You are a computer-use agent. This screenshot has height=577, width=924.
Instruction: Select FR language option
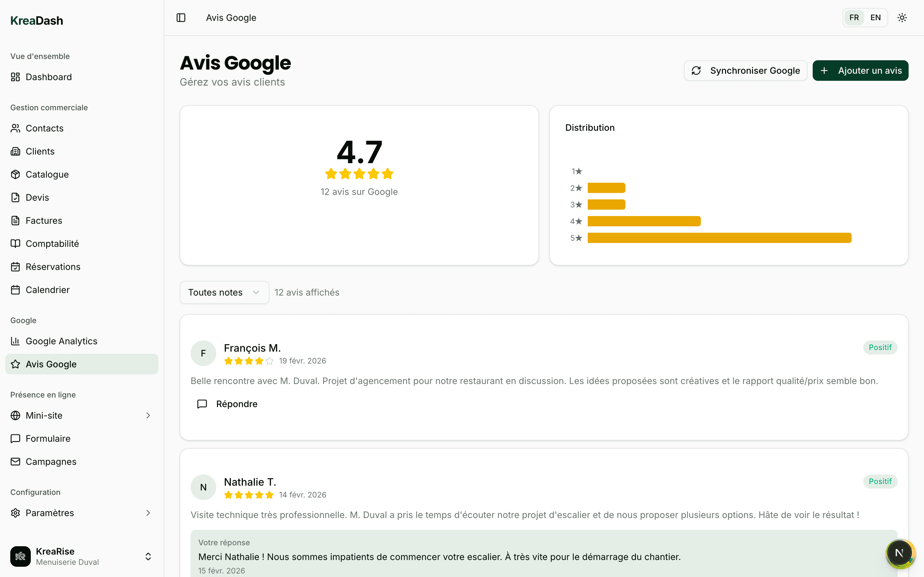pos(854,17)
